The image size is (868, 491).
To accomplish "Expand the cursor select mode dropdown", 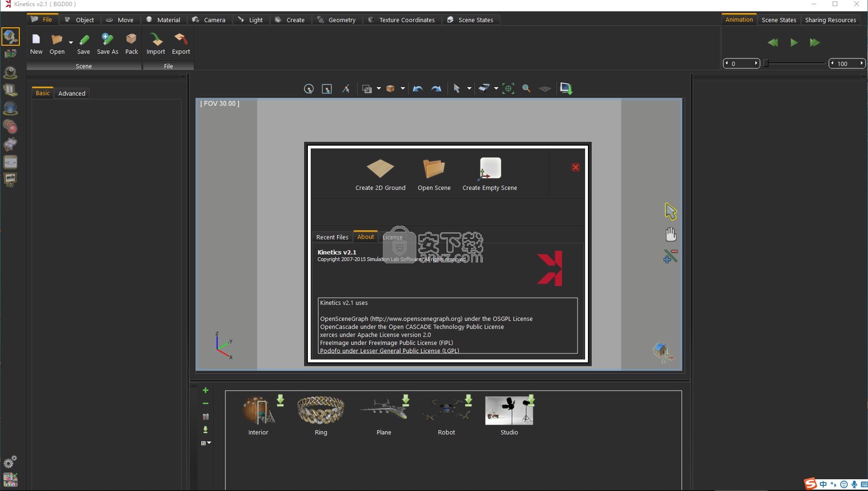I will tap(469, 89).
